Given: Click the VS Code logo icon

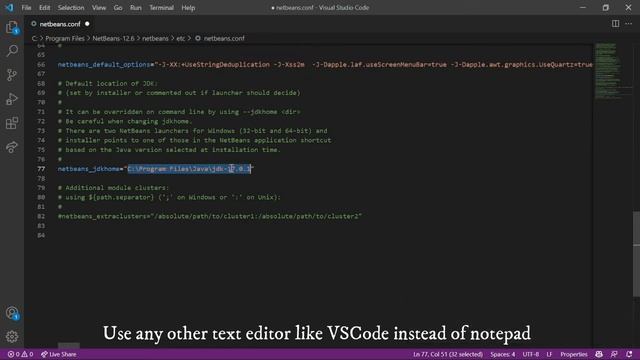Looking at the screenshot, I should (x=9, y=7).
